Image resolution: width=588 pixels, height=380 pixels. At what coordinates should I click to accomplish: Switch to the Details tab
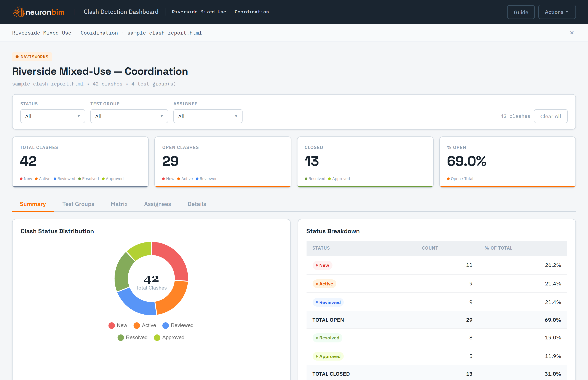197,204
